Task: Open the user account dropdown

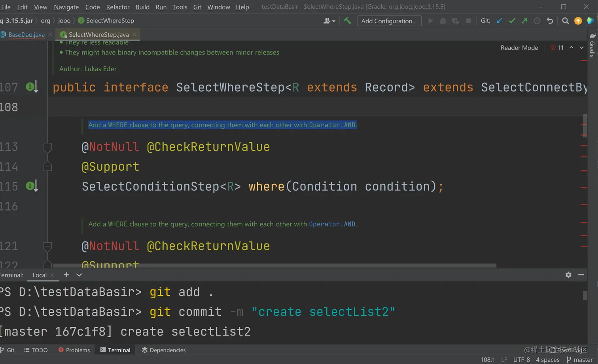Action: point(329,21)
